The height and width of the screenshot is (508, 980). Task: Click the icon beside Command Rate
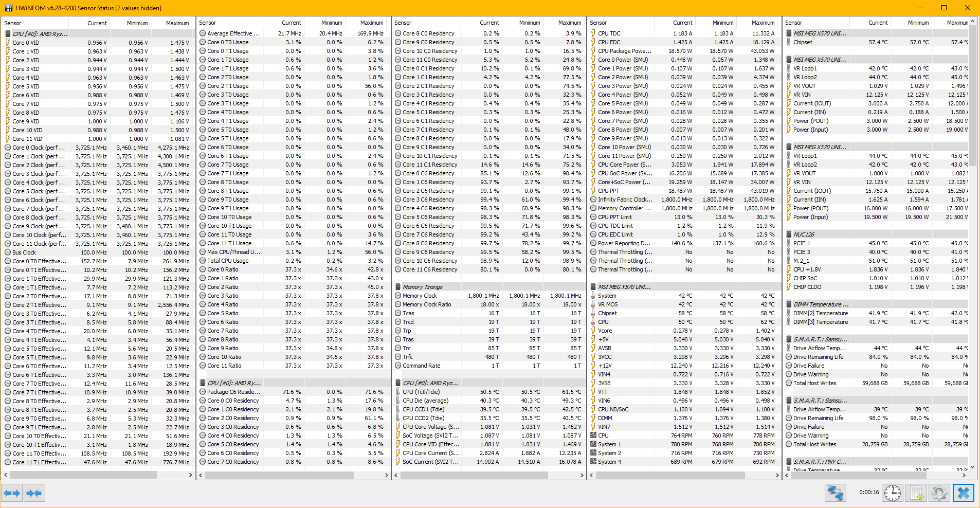pyautogui.click(x=398, y=366)
